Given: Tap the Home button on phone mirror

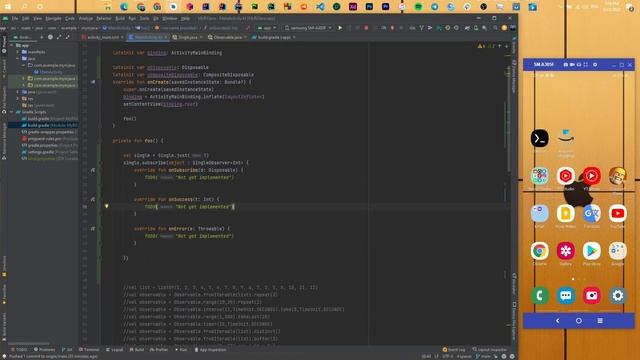Looking at the screenshot, I should 579,321.
